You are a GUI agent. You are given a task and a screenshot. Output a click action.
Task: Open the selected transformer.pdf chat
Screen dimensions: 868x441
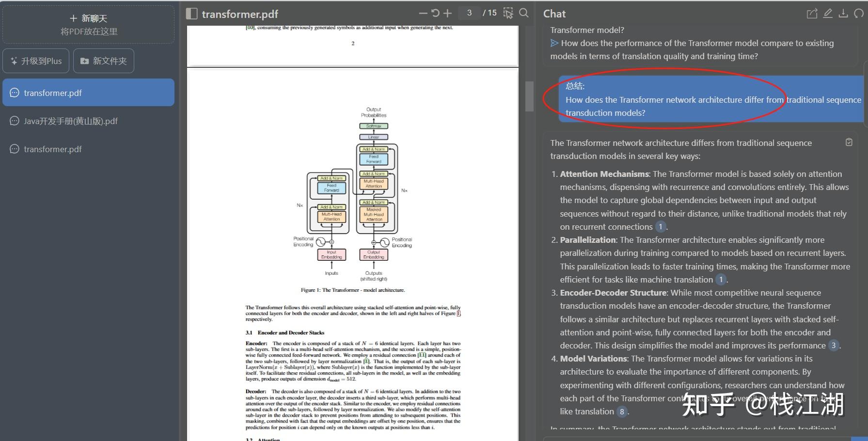[x=88, y=93]
